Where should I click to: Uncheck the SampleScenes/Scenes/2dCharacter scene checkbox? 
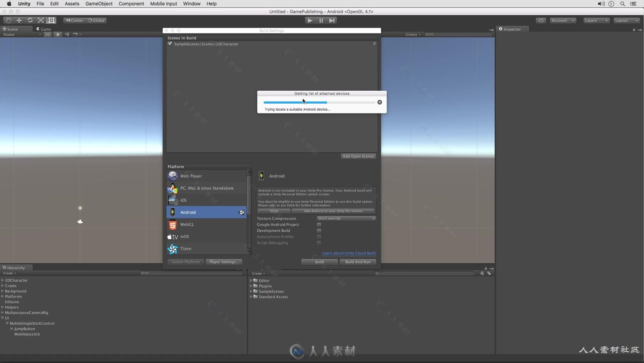[x=170, y=44]
